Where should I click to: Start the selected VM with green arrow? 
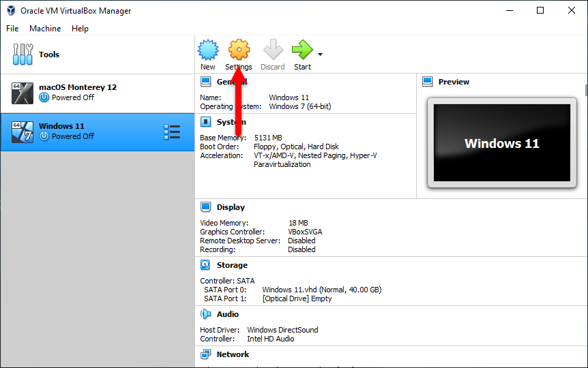click(302, 50)
